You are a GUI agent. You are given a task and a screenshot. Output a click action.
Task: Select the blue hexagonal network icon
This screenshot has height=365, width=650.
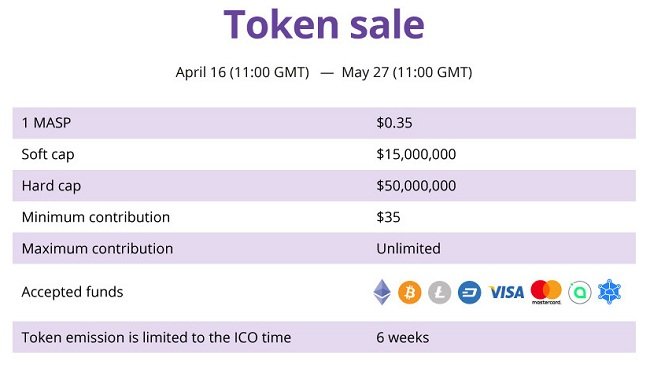coord(609,292)
